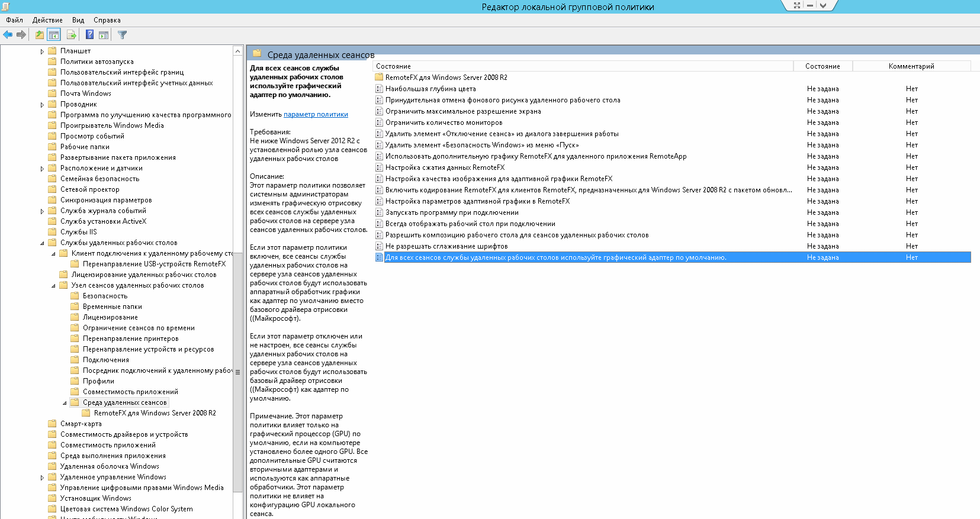Open the Вид menu
Image resolution: width=980 pixels, height=519 pixels.
(78, 20)
